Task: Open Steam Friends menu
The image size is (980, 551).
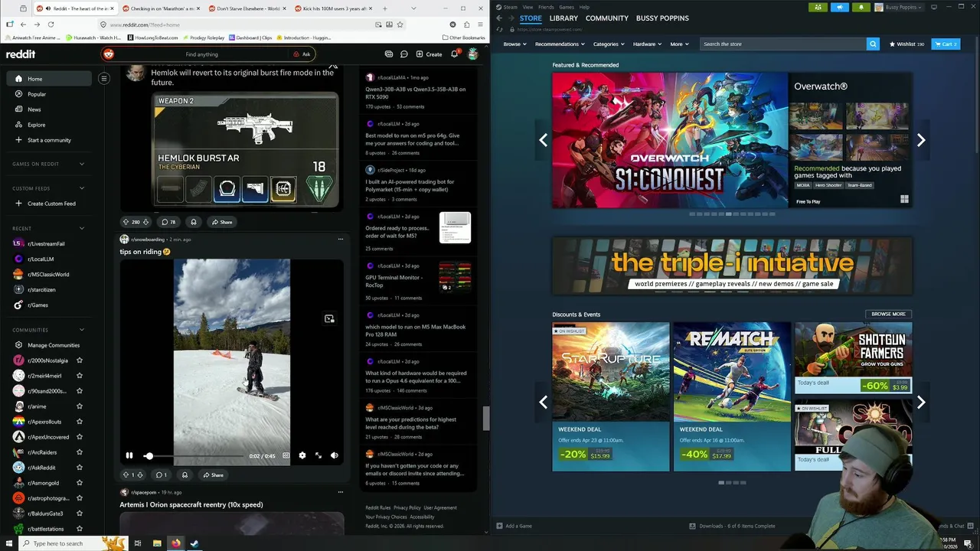Action: point(546,7)
